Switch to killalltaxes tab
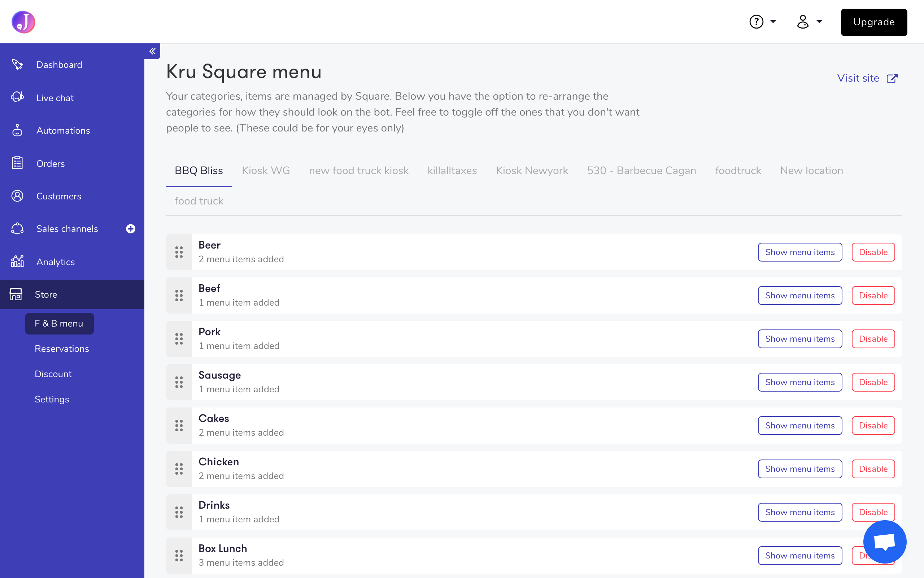This screenshot has height=578, width=924. 452,171
